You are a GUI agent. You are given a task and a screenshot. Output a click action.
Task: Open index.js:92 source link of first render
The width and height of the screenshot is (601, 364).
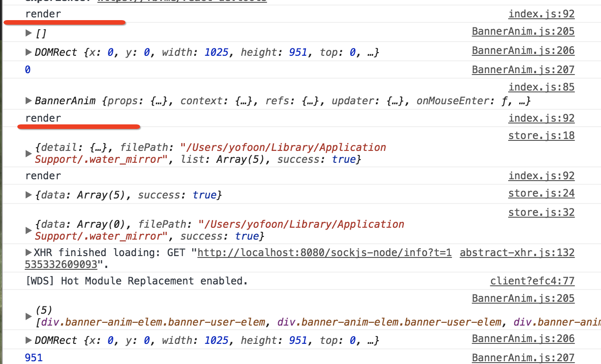tap(541, 14)
